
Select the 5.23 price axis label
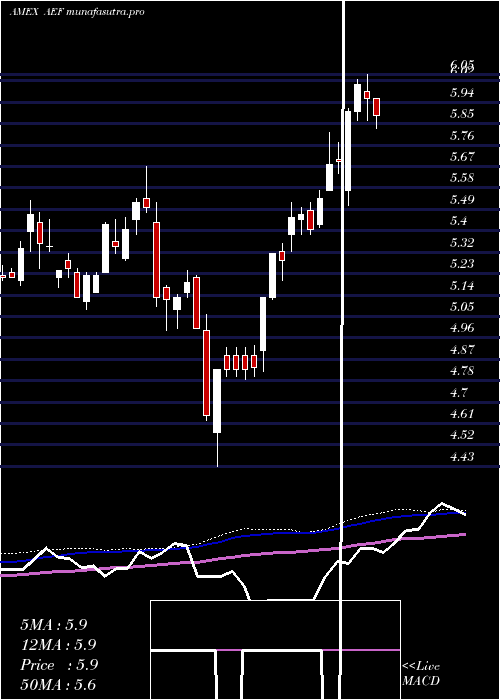coord(462,264)
